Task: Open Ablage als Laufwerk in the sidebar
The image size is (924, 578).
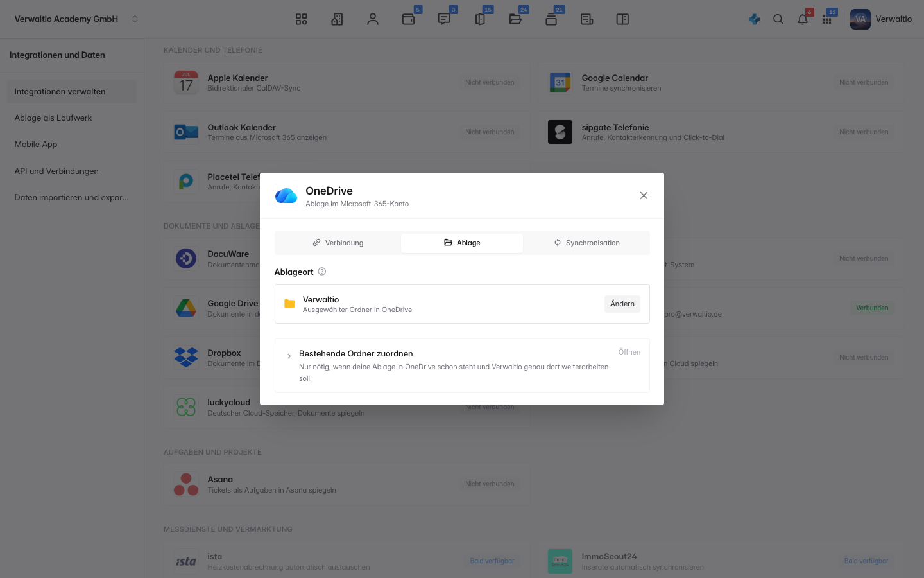Action: 72,118
